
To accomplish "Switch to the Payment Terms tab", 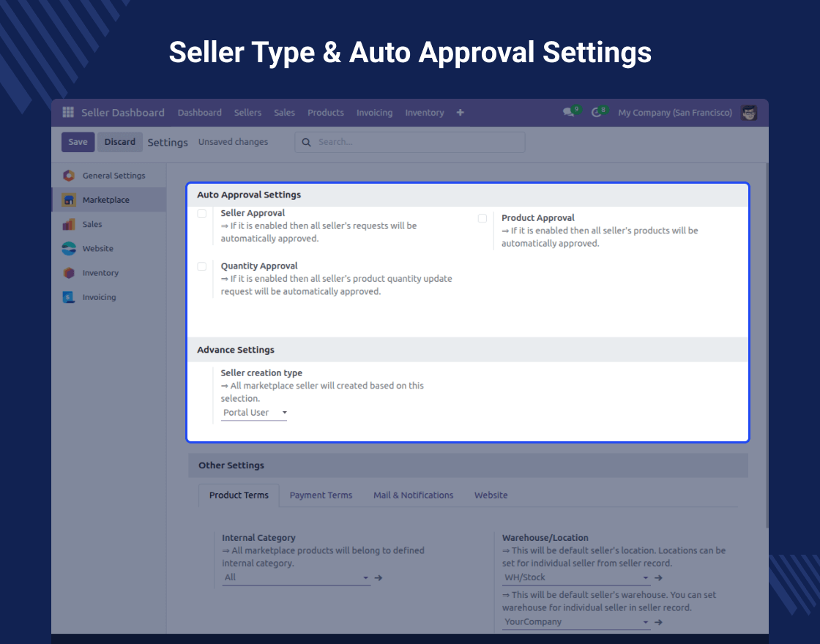I will [321, 495].
